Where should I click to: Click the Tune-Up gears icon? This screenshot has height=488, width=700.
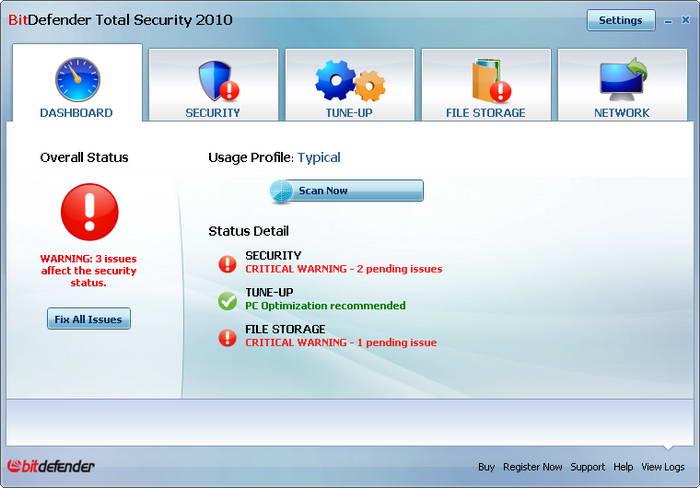(x=350, y=81)
